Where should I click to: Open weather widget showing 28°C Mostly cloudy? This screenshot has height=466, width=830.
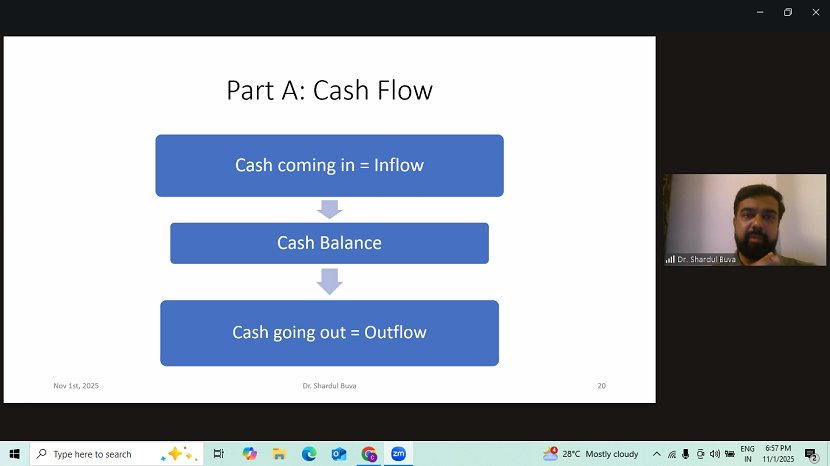(x=591, y=454)
